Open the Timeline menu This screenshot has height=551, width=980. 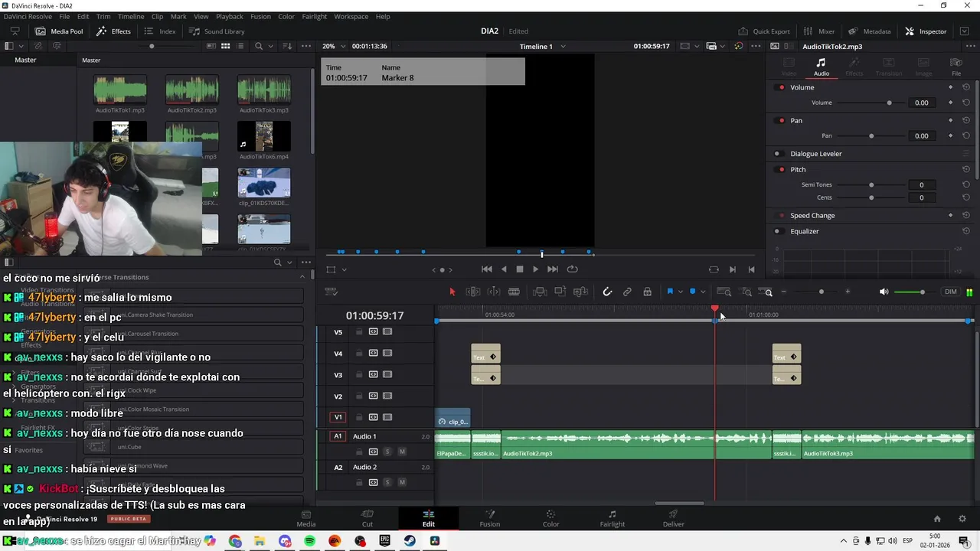pos(131,16)
